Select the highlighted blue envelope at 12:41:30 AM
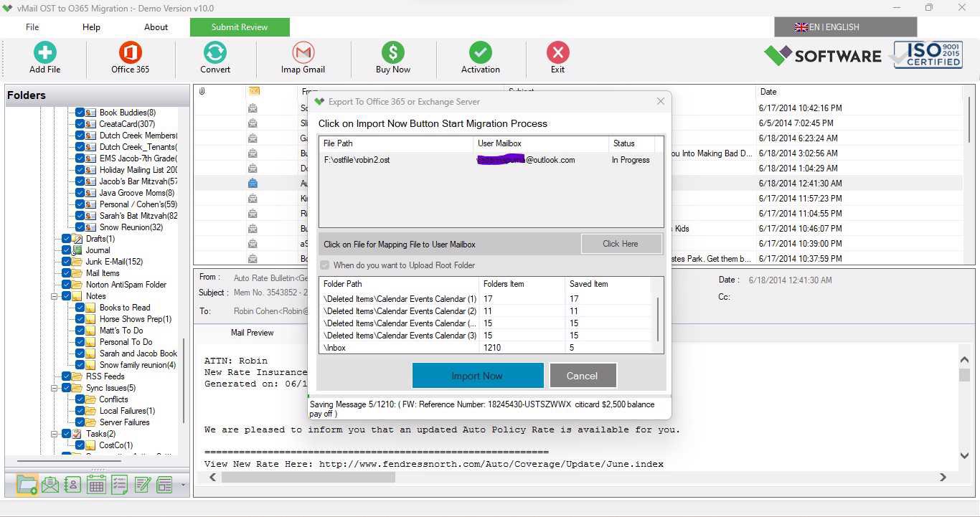The image size is (980, 517). click(253, 183)
